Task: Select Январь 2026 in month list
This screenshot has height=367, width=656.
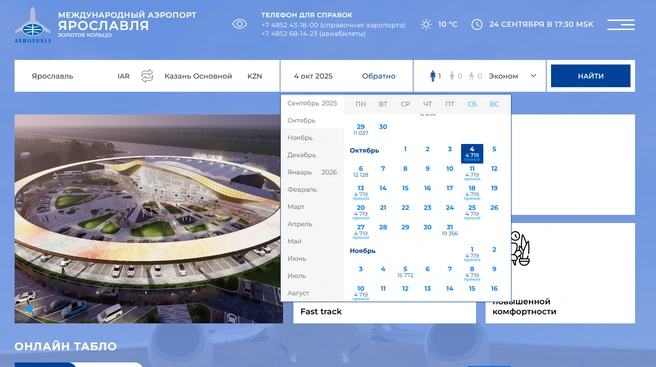Action: [312, 172]
